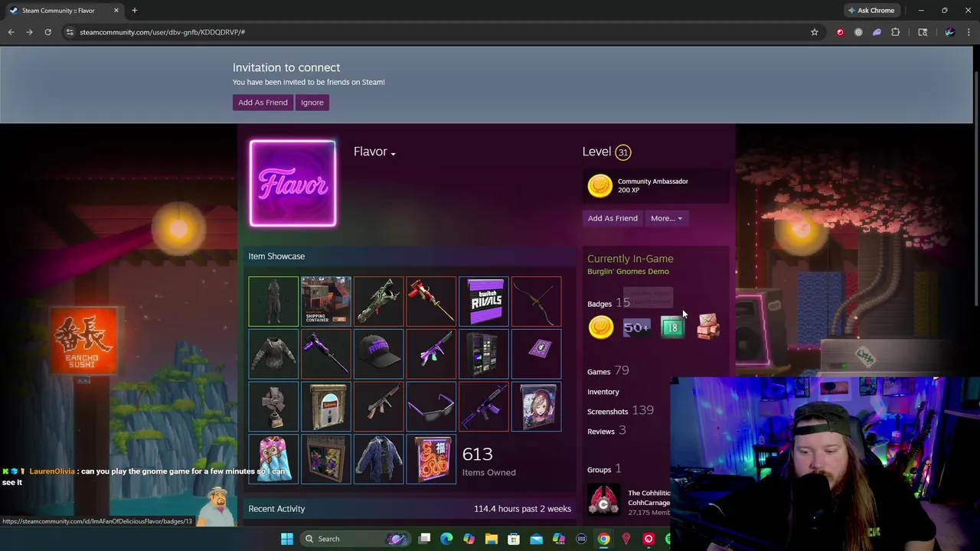Open a new browser tab
Image resolution: width=980 pixels, height=551 pixels.
[x=134, y=11]
